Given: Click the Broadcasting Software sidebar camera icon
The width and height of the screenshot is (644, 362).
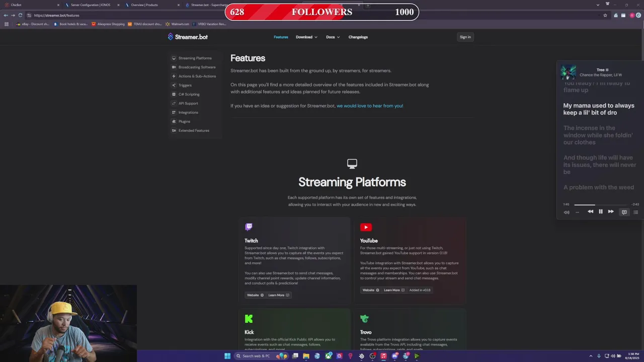Looking at the screenshot, I should pyautogui.click(x=174, y=67).
